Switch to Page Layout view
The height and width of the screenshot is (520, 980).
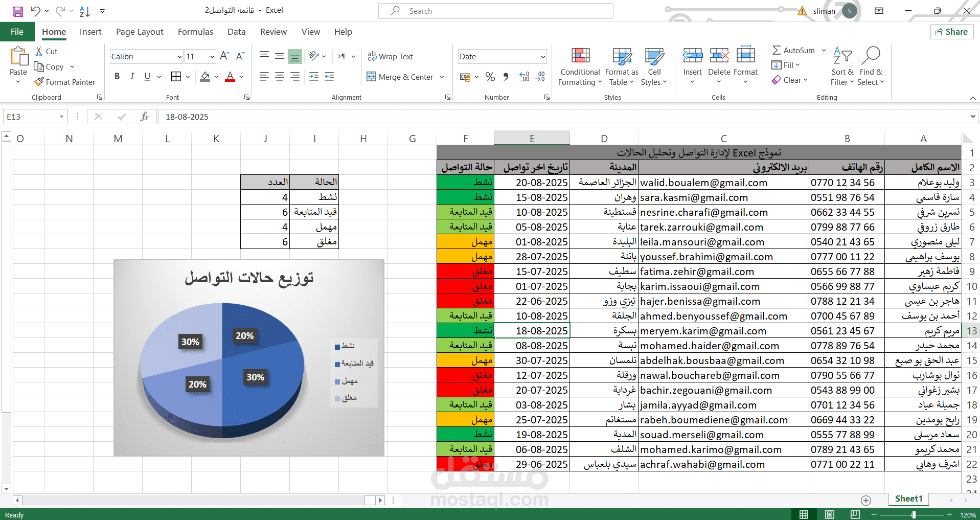830,514
